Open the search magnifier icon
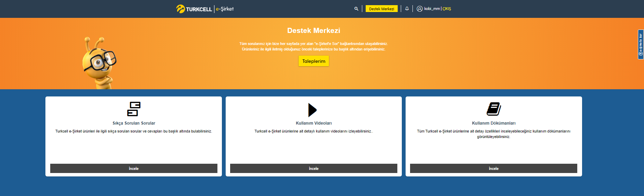Image resolution: width=644 pixels, height=196 pixels. (x=356, y=9)
